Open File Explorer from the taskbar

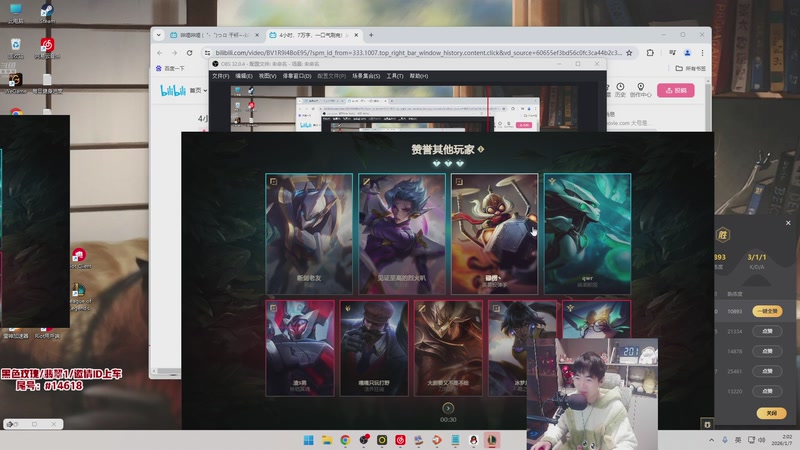[327, 440]
